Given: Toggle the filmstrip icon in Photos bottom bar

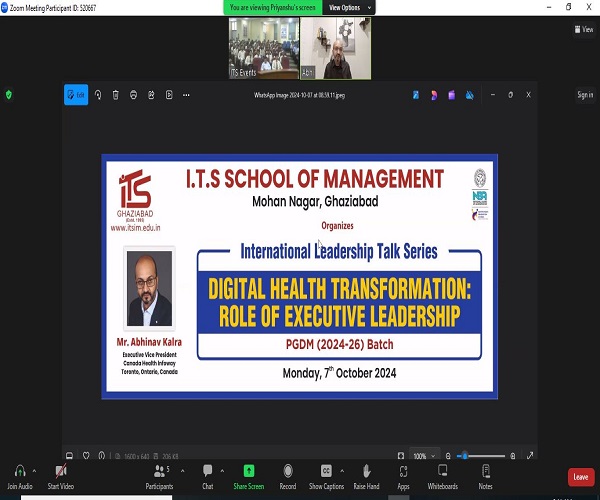Looking at the screenshot, I should point(69,456).
